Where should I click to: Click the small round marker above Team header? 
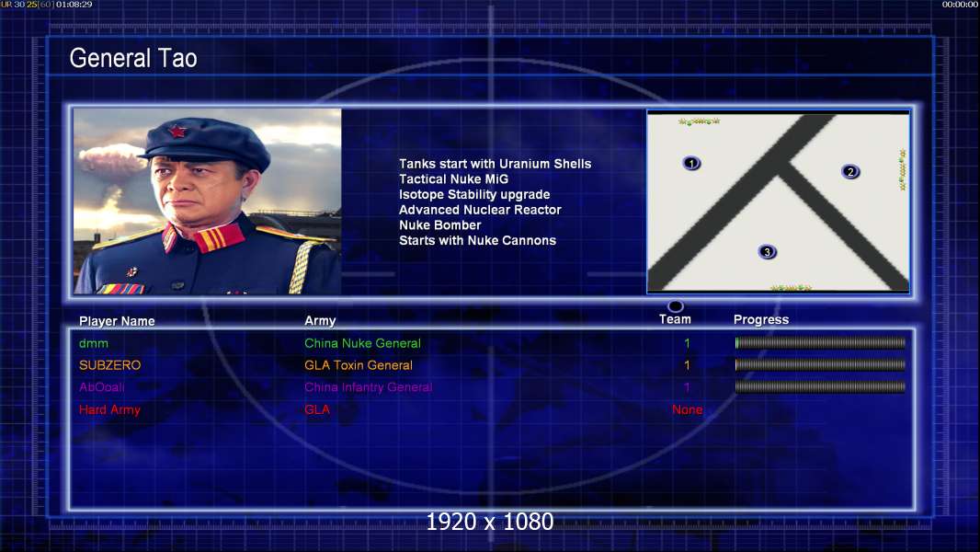coord(676,305)
